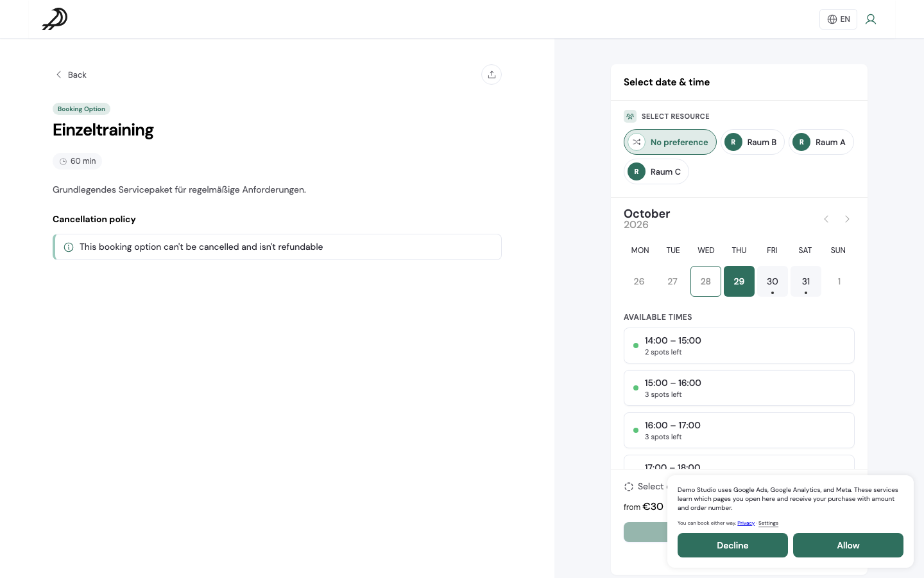924x578 pixels.
Task: Pick Friday the 30th in calendar
Action: [773, 281]
